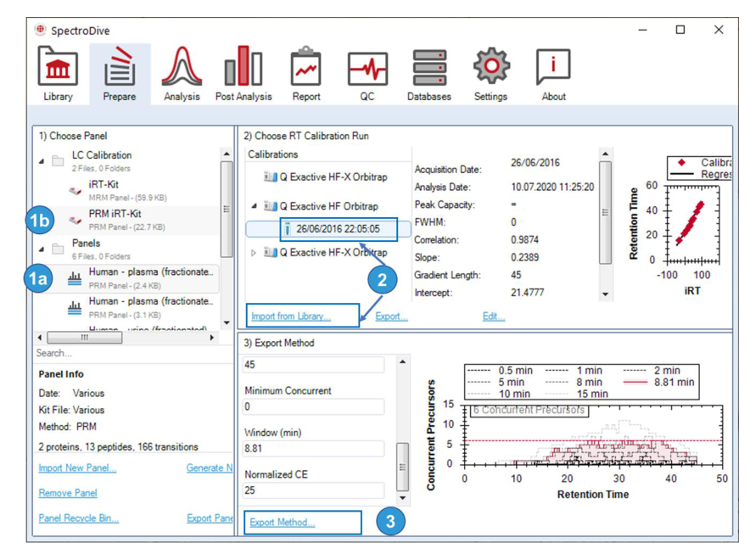Image resolution: width=756 pixels, height=560 pixels.
Task: Click the calibration Edit link
Action: tap(494, 316)
